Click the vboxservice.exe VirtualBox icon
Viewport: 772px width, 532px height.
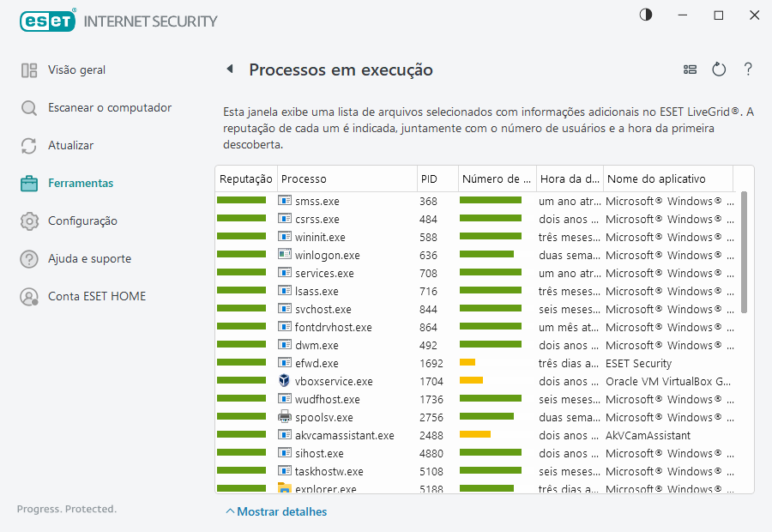point(285,381)
